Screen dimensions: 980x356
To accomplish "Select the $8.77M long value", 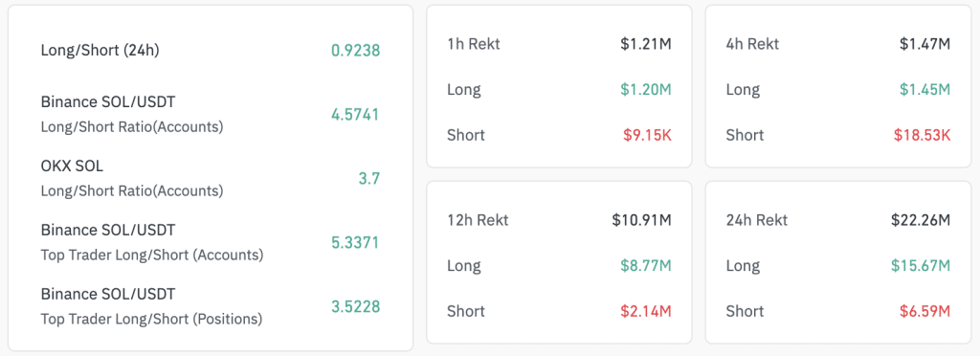I will click(646, 265).
